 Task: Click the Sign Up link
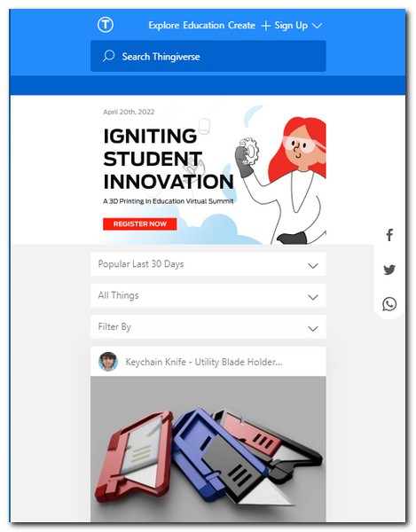(291, 26)
